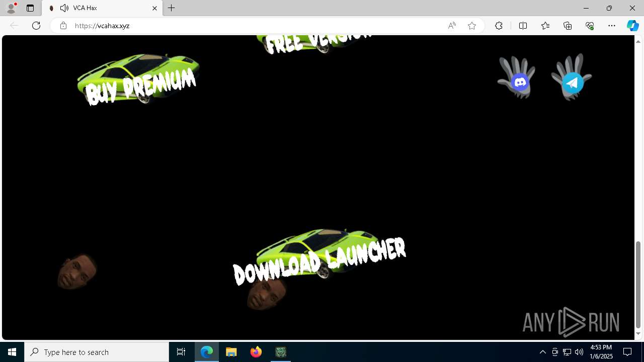Toggle split screen view
The height and width of the screenshot is (362, 644).
[523, 26]
